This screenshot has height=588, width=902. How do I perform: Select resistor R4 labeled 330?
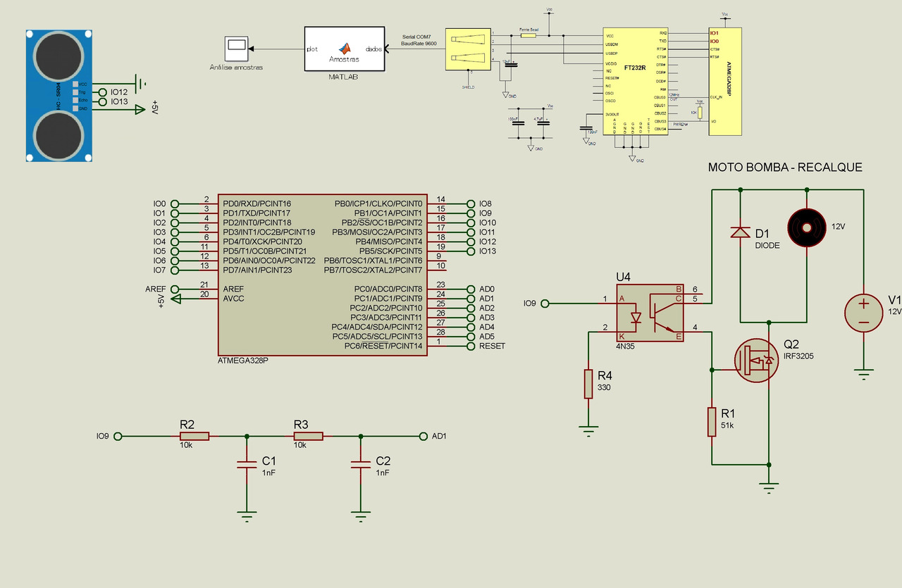click(x=588, y=384)
